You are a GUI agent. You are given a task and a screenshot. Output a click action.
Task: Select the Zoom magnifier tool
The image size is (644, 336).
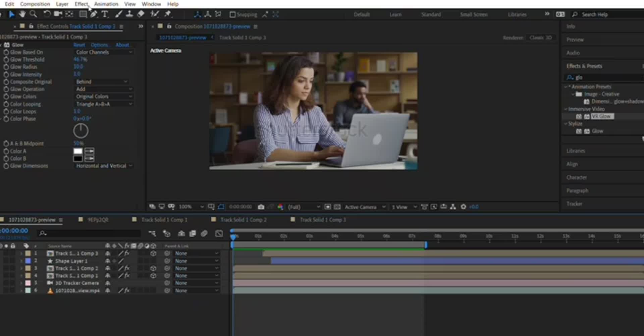click(33, 14)
